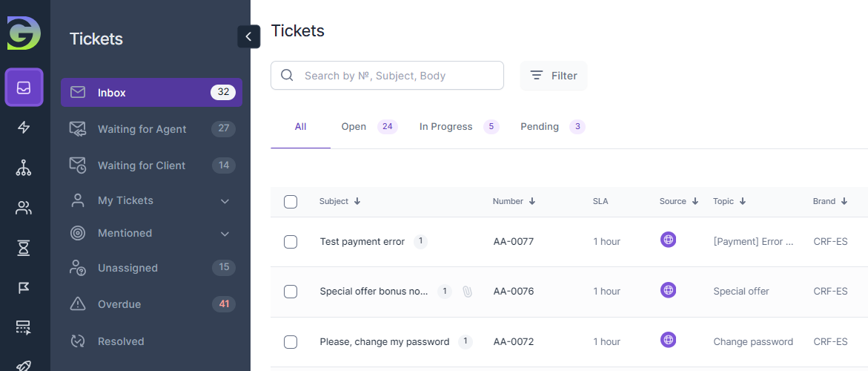The image size is (868, 371).
Task: Click the hourglass icon in left rail
Action: pos(24,249)
